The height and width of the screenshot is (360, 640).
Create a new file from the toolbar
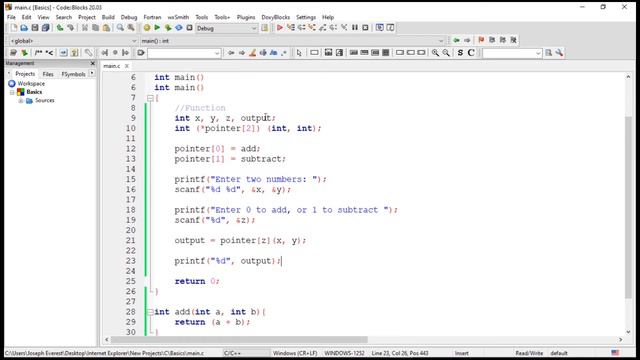point(14,28)
